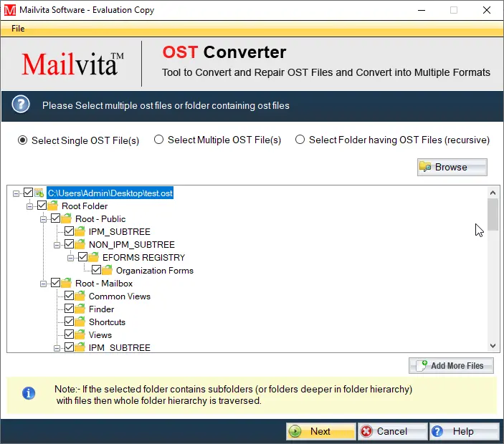Click the blue question mark help icon
This screenshot has width=504, height=444.
point(21,105)
